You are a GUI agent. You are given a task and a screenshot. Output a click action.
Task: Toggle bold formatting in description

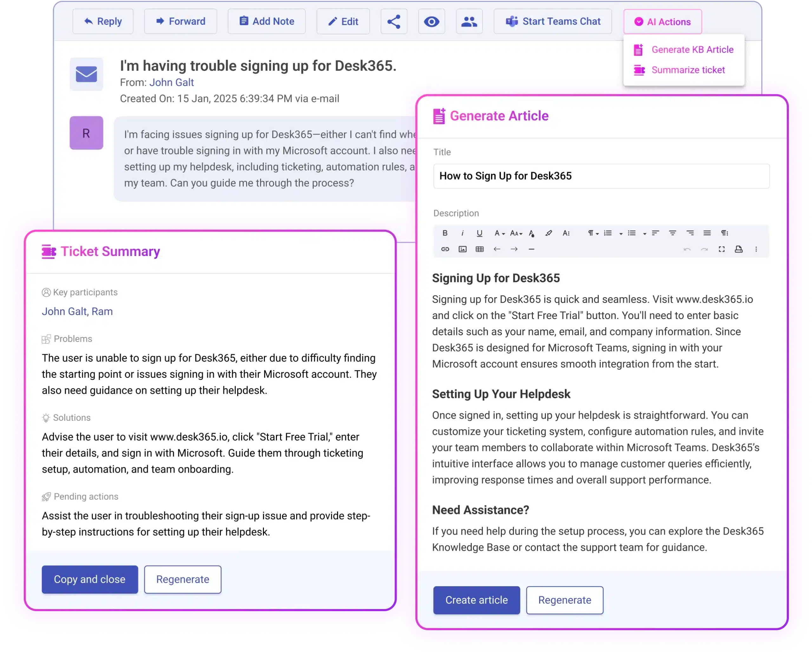[x=445, y=233]
